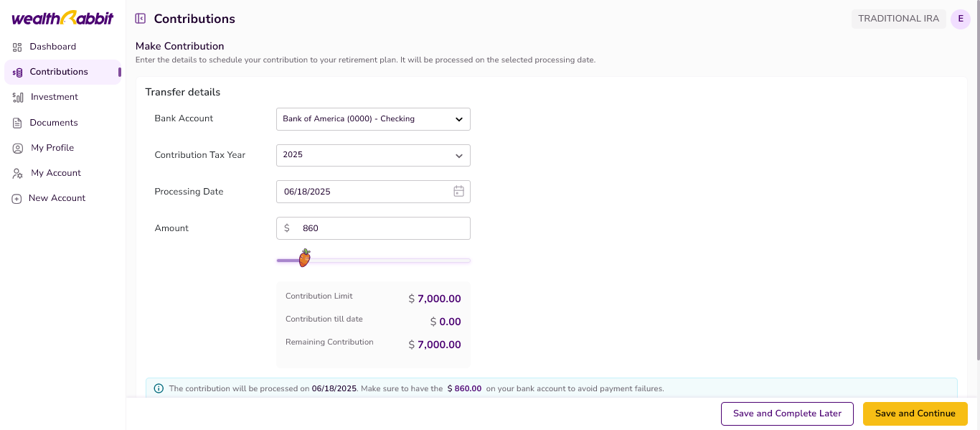This screenshot has width=980, height=430.
Task: Expand the Contribution Tax Year dropdown
Action: click(373, 155)
